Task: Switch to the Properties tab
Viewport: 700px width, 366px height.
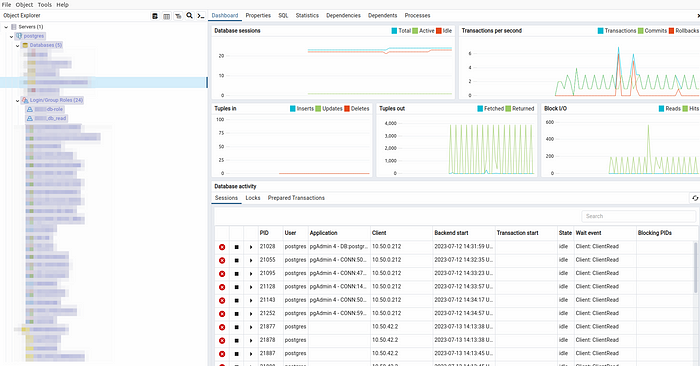Action: (258, 15)
